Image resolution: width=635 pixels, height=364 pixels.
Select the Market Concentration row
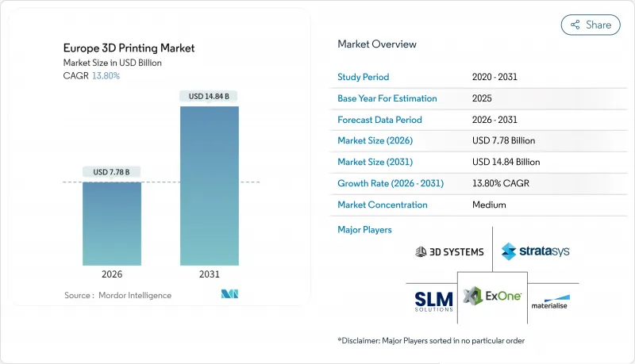(438, 205)
